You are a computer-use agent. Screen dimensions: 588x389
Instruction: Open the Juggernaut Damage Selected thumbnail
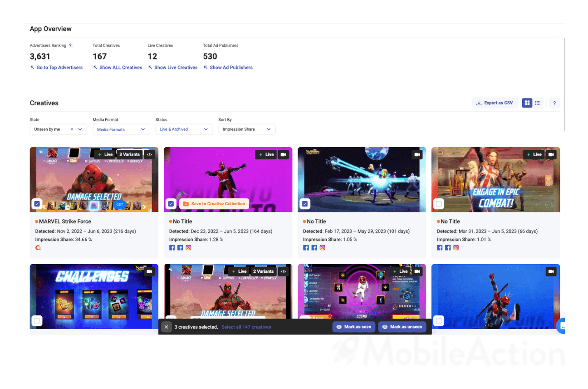[94, 179]
